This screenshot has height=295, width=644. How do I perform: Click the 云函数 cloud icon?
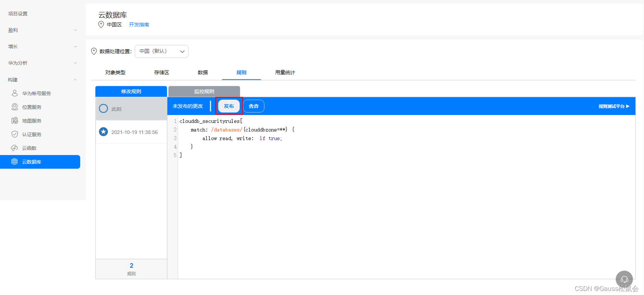pyautogui.click(x=15, y=148)
